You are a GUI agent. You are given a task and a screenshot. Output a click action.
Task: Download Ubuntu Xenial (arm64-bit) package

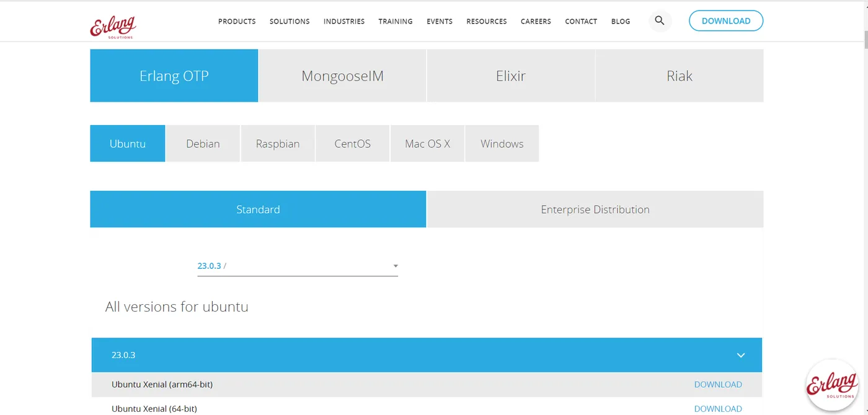click(x=718, y=385)
